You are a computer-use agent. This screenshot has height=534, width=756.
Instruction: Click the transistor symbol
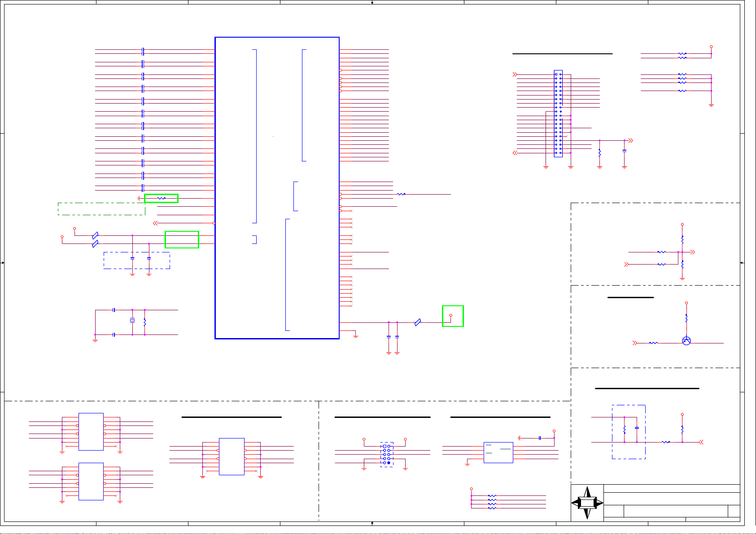click(x=686, y=341)
